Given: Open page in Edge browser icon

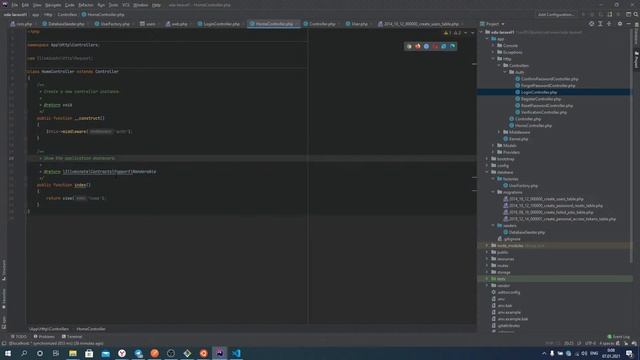Looking at the screenshot, I should 452,46.
